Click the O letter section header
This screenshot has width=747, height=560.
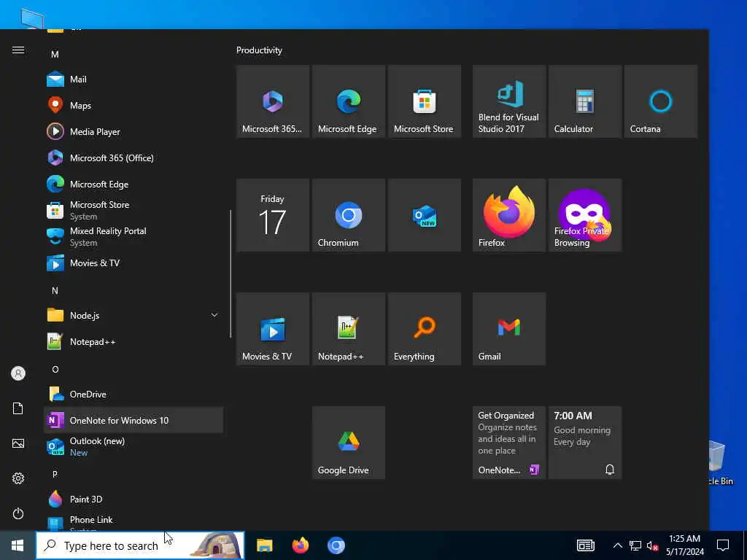pos(55,369)
